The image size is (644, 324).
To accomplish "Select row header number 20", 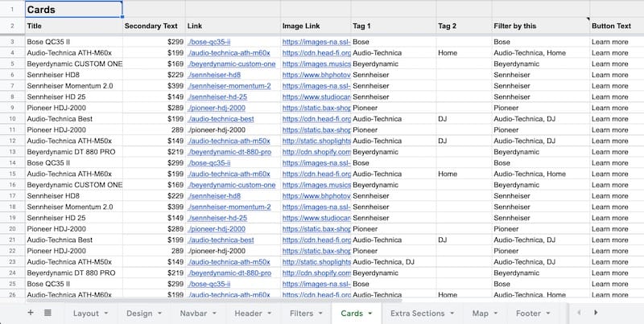I will [x=12, y=229].
